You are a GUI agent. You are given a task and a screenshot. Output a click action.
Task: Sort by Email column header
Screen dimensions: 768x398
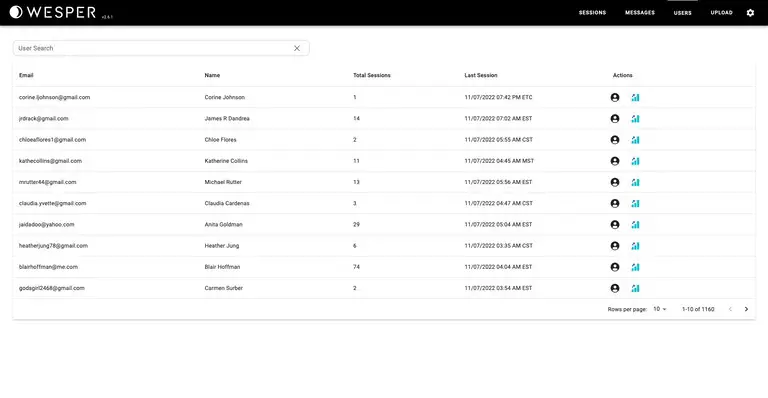pyautogui.click(x=26, y=75)
